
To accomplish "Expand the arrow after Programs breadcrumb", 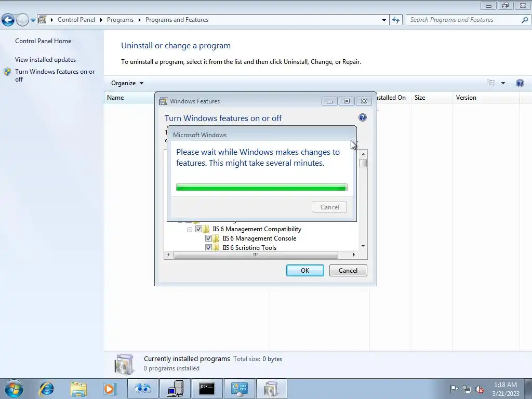I will pos(139,20).
